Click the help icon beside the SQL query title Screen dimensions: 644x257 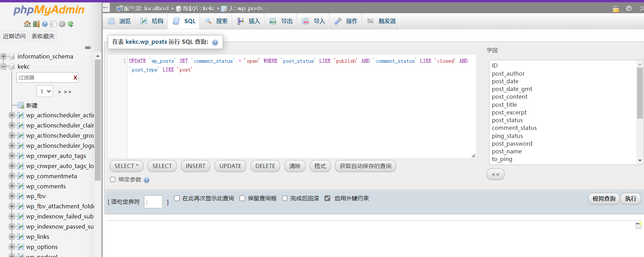(x=215, y=42)
